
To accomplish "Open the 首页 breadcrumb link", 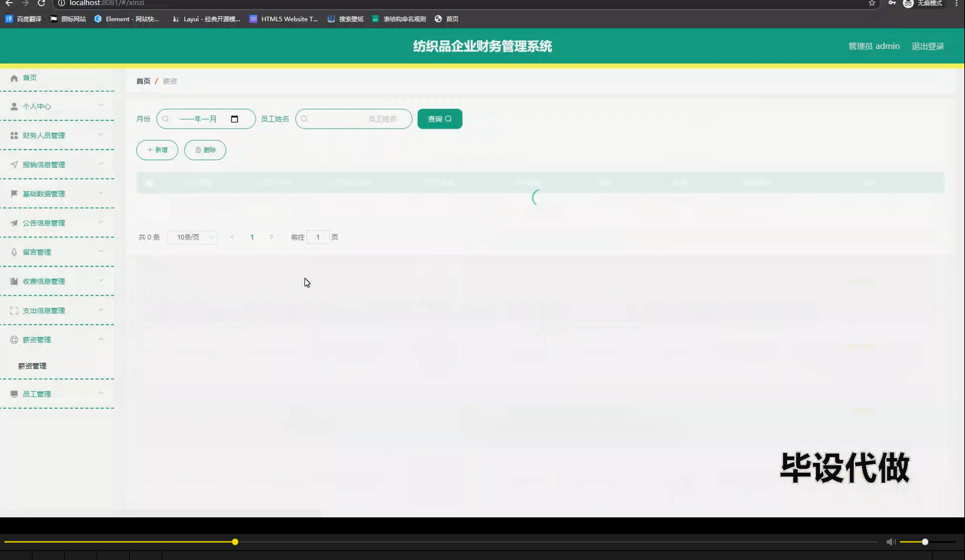I will pos(143,81).
